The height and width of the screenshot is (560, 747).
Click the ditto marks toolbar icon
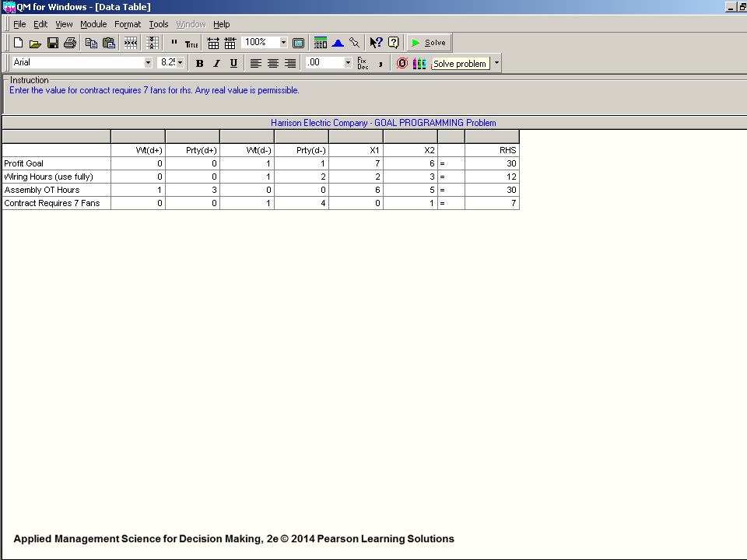coord(174,43)
